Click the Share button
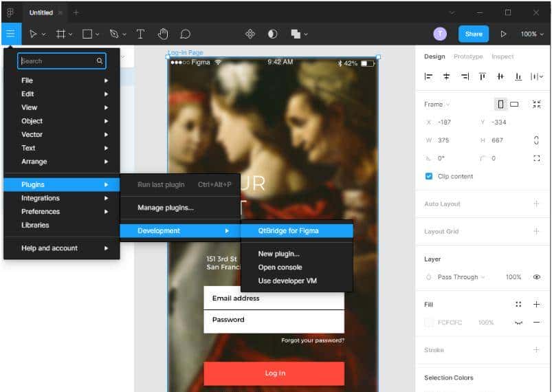The image size is (552, 392). pos(474,34)
